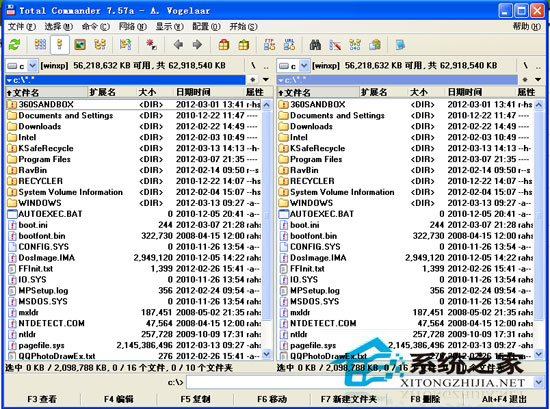Select the brief view toolbar icon

click(40, 45)
